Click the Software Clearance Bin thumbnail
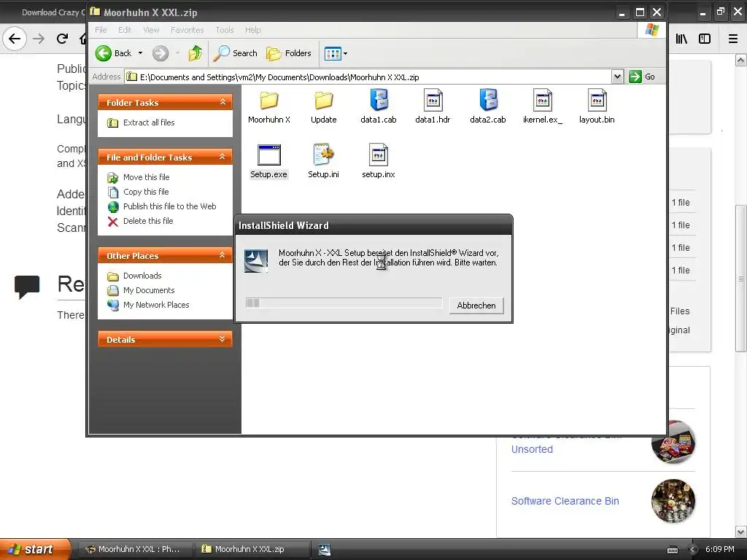The height and width of the screenshot is (560, 747). click(673, 501)
